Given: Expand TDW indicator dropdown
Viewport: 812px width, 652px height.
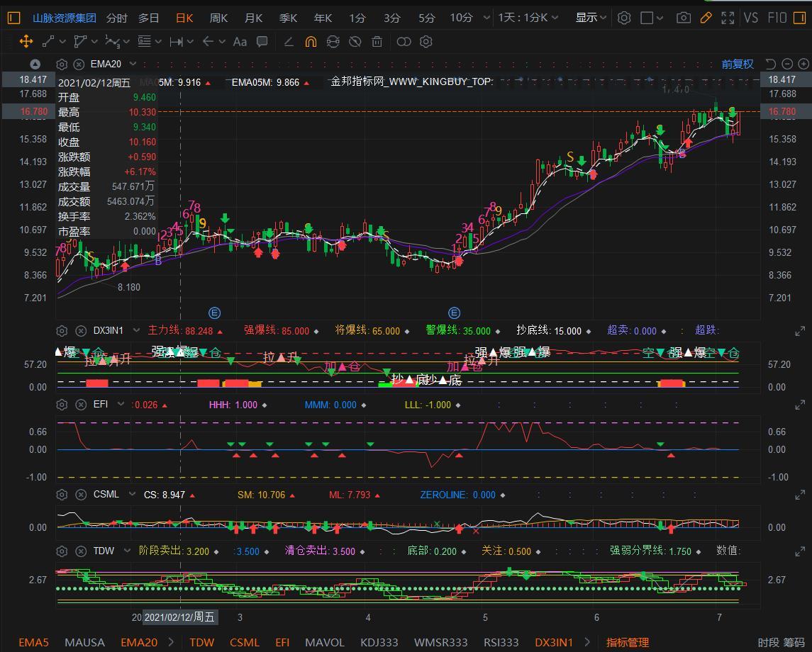Looking at the screenshot, I should [127, 551].
